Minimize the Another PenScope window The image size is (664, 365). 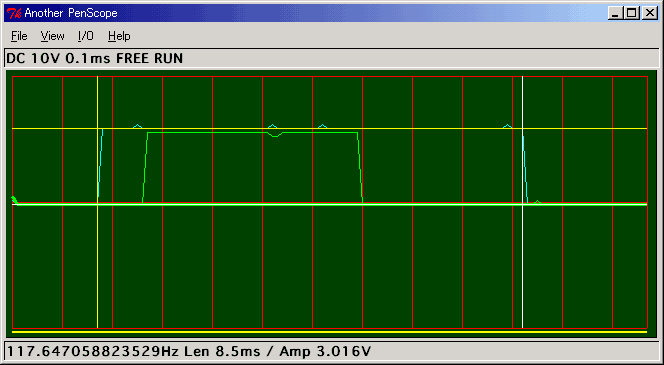[x=616, y=14]
